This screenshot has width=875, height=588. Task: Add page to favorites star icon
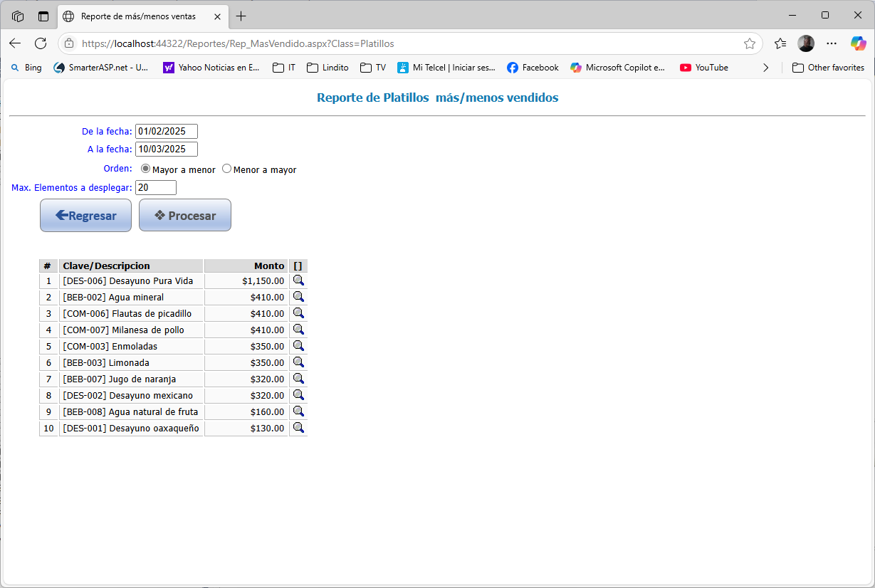point(749,43)
